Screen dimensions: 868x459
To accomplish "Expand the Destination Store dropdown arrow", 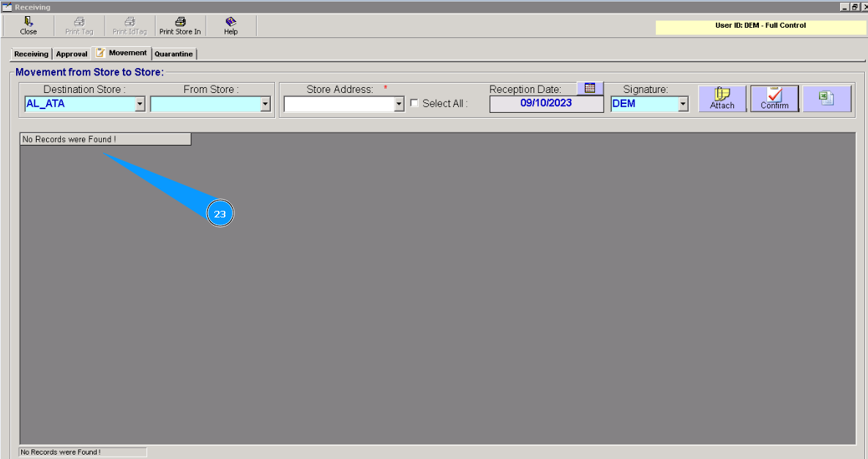I will 140,104.
